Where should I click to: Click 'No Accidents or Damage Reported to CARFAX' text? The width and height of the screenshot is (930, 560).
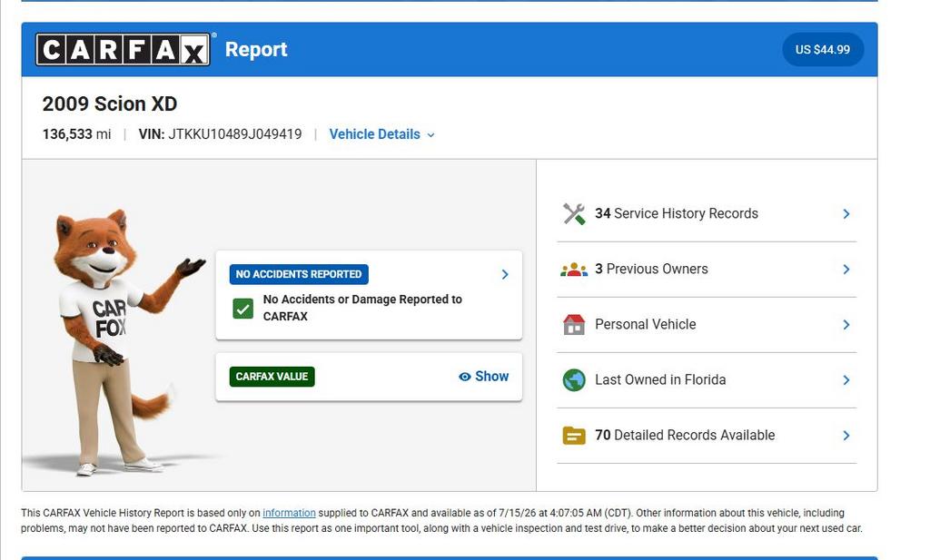pos(362,308)
